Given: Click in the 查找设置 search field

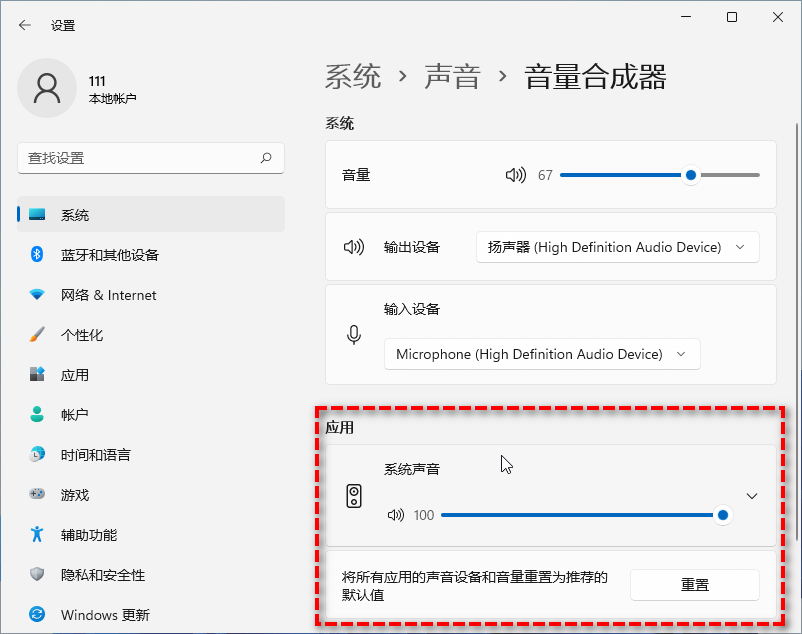Looking at the screenshot, I should coord(151,158).
